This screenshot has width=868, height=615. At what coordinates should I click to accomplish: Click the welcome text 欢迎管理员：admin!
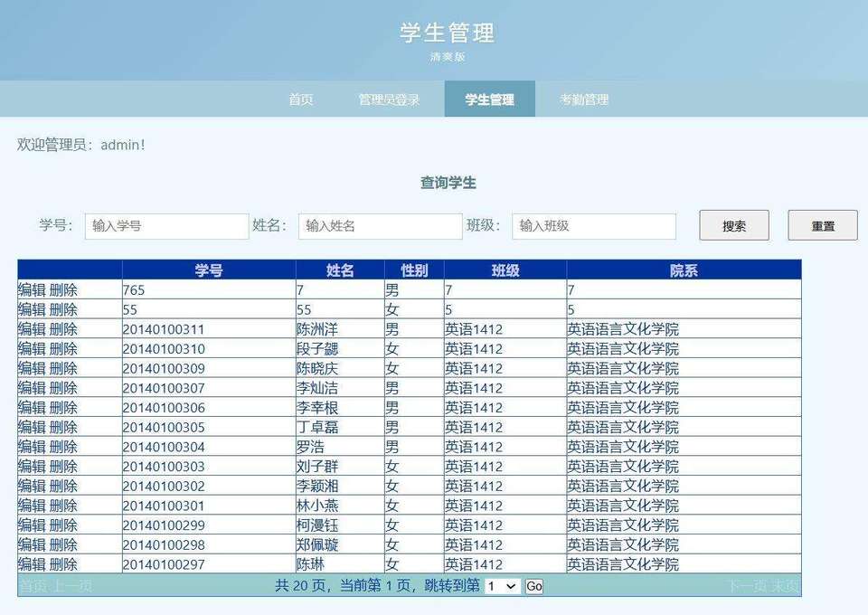80,145
